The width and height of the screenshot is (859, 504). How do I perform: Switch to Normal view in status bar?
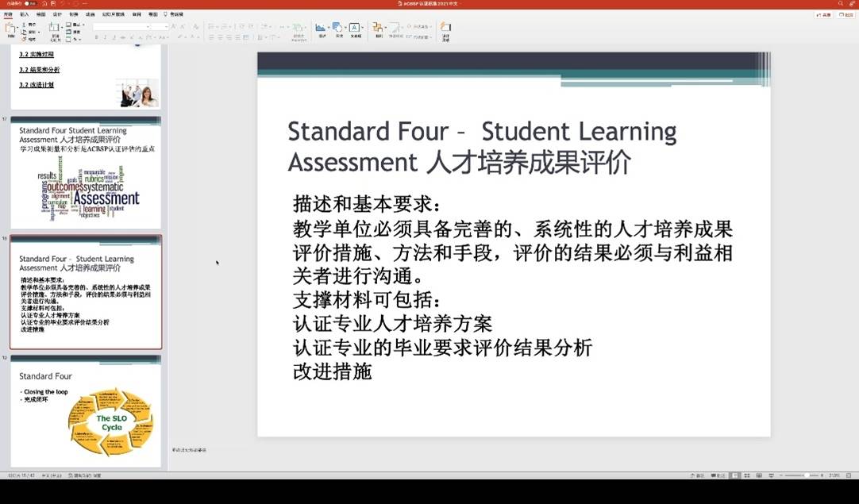(736, 475)
